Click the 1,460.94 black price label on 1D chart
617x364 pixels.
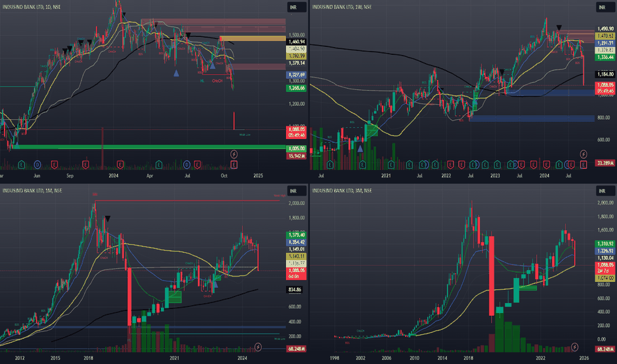point(297,42)
